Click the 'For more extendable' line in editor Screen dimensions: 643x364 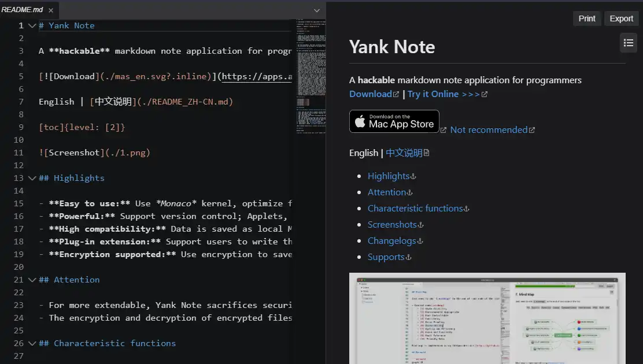[x=166, y=305]
